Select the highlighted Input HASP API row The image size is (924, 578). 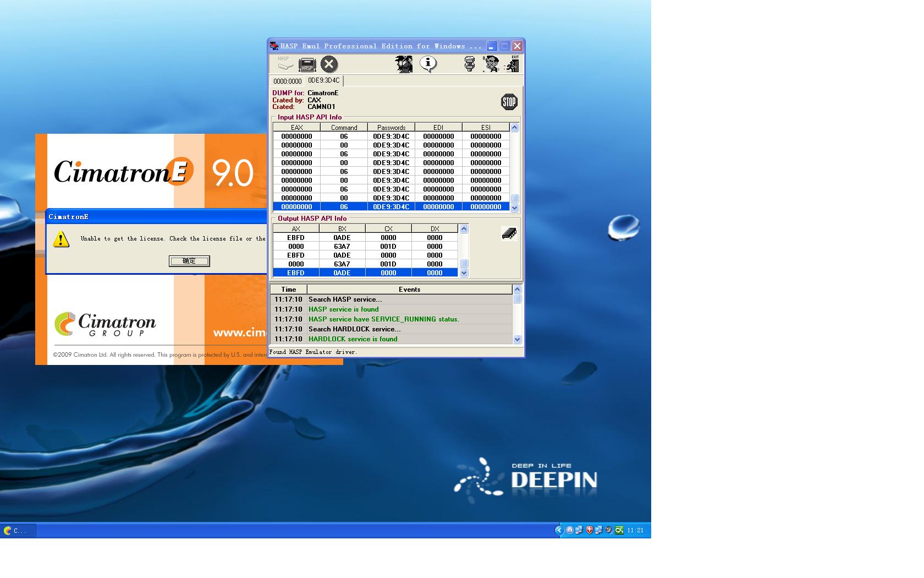pos(391,207)
